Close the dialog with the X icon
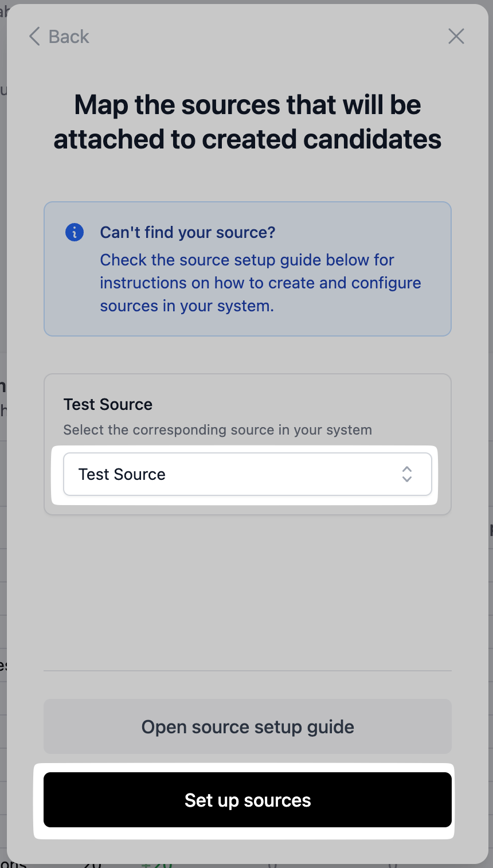This screenshot has width=493, height=868. pos(456,37)
